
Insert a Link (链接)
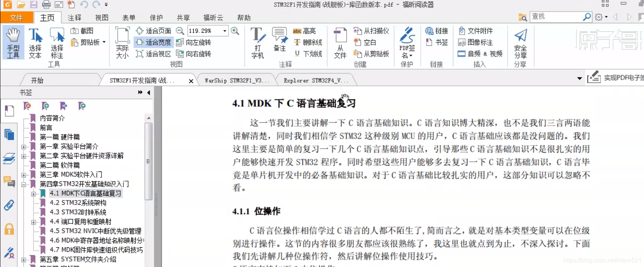(437, 31)
